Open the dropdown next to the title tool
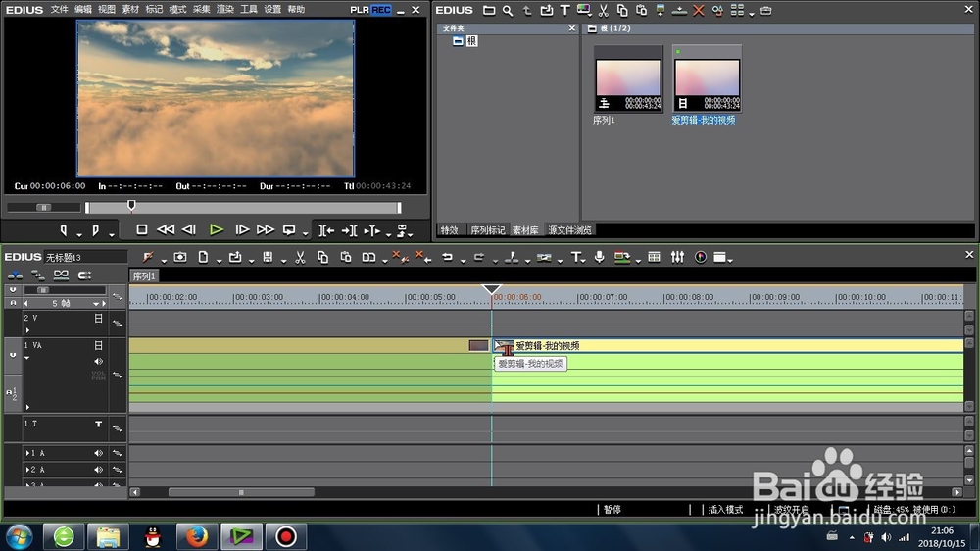The height and width of the screenshot is (551, 980). [584, 260]
